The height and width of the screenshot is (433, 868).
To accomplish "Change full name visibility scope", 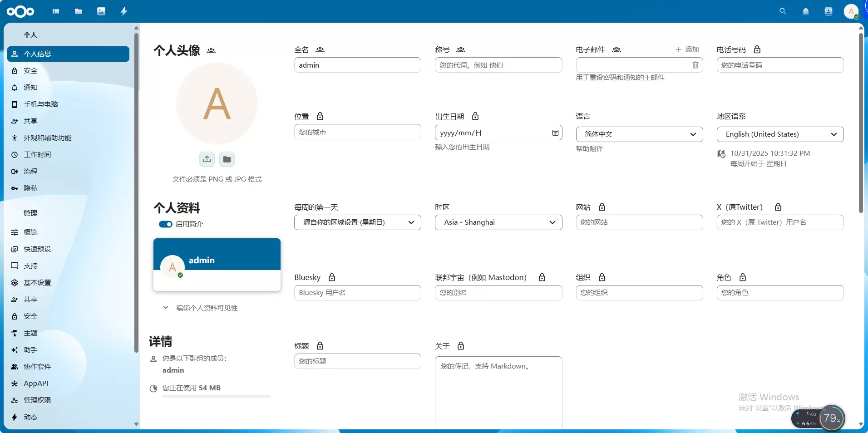I will click(x=320, y=49).
